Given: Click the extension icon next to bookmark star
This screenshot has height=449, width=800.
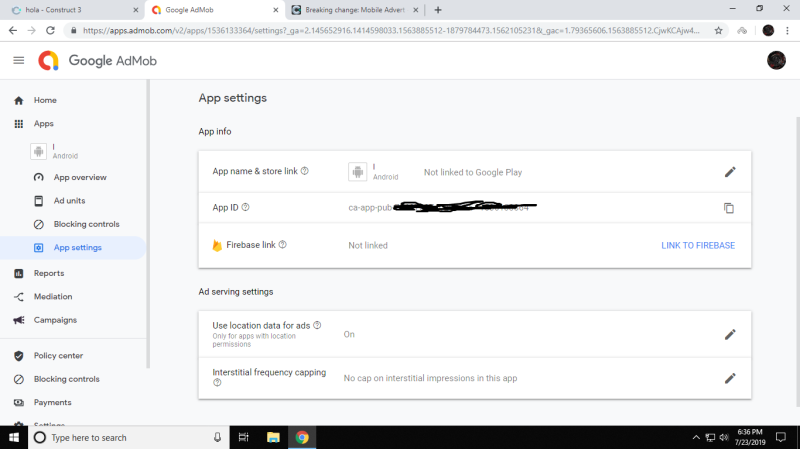Looking at the screenshot, I should click(742, 31).
